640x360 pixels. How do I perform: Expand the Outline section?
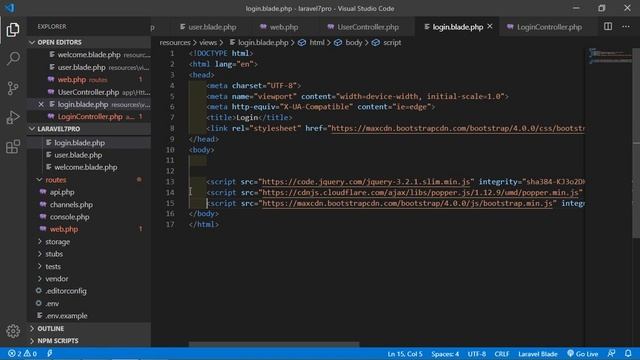click(89, 329)
